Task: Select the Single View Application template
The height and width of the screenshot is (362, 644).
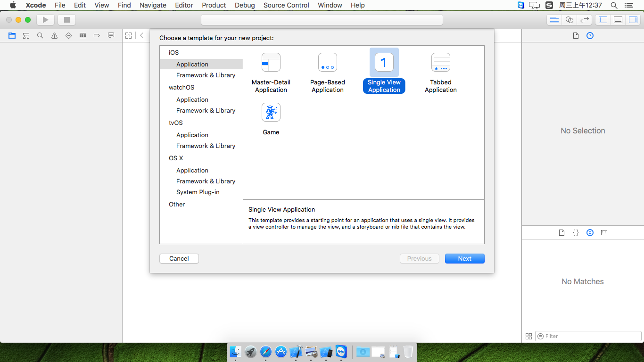Action: tap(384, 71)
